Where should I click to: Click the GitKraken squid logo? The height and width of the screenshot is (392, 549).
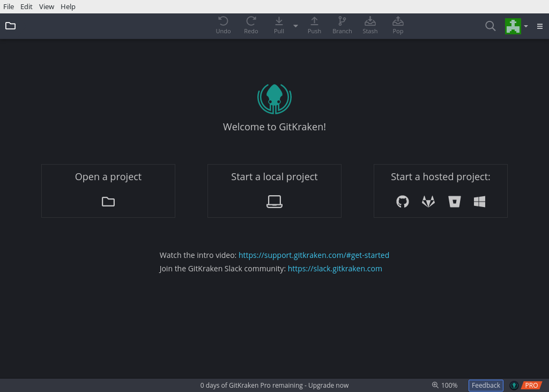tap(274, 99)
